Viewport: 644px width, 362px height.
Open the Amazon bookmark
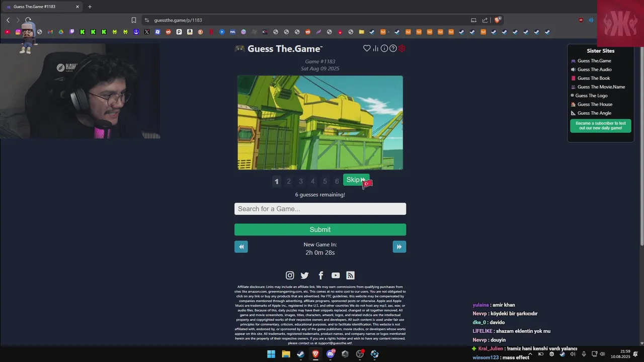click(190, 32)
